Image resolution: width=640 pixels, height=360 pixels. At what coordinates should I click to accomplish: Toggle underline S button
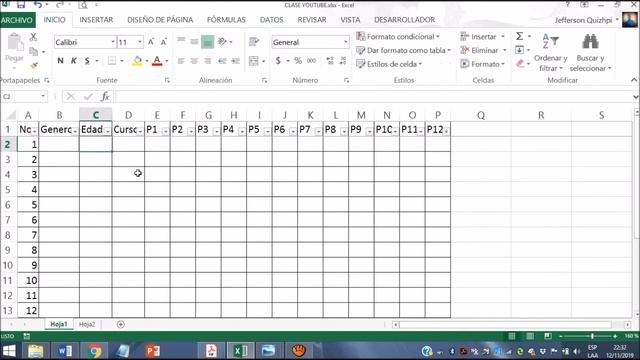click(x=87, y=61)
